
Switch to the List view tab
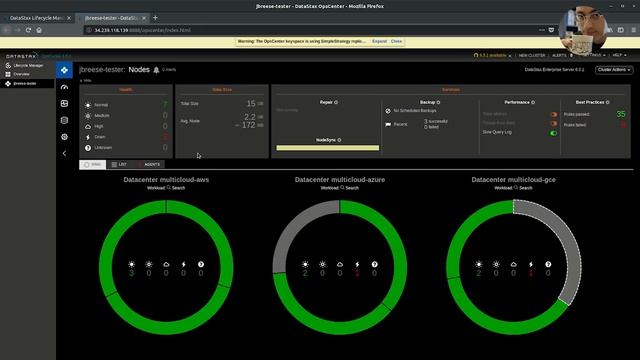119,164
